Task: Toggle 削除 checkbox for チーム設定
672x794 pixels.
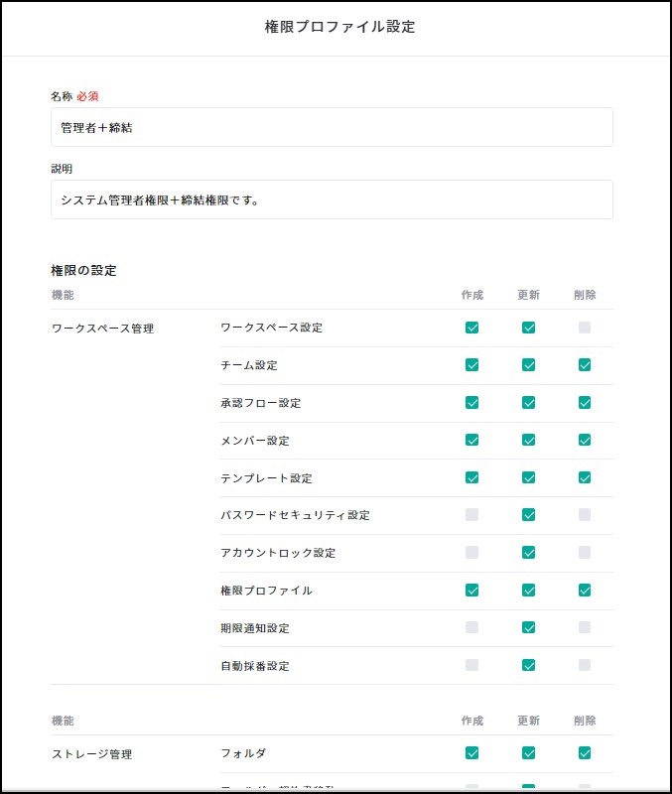Action: tap(585, 365)
